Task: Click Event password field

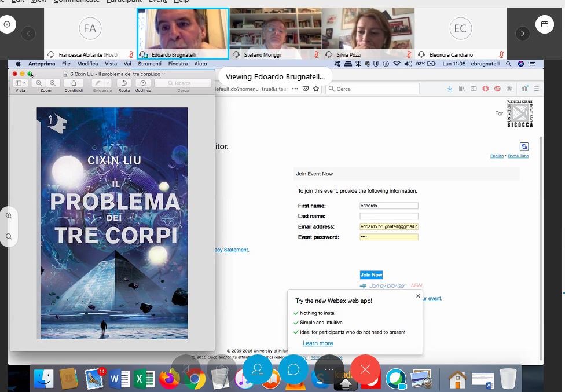Action: click(389, 237)
